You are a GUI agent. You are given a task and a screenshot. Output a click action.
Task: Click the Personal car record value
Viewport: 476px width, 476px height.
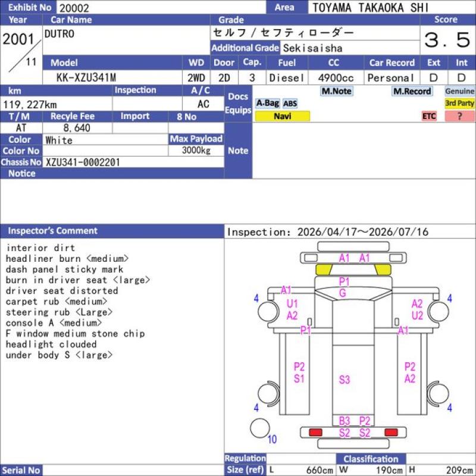[x=391, y=78]
